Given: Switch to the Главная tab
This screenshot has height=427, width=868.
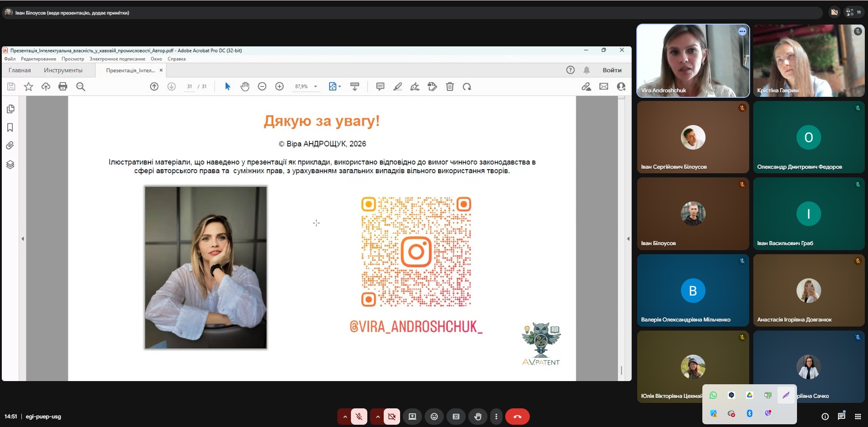Looking at the screenshot, I should tap(20, 70).
